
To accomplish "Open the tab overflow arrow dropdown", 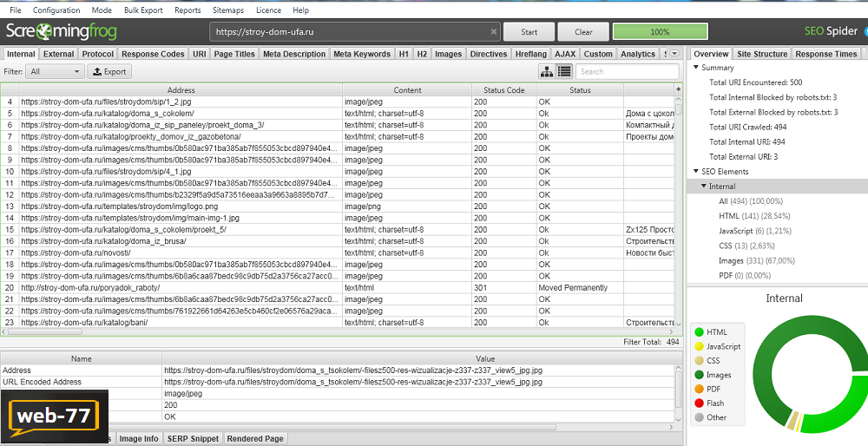I will [674, 54].
